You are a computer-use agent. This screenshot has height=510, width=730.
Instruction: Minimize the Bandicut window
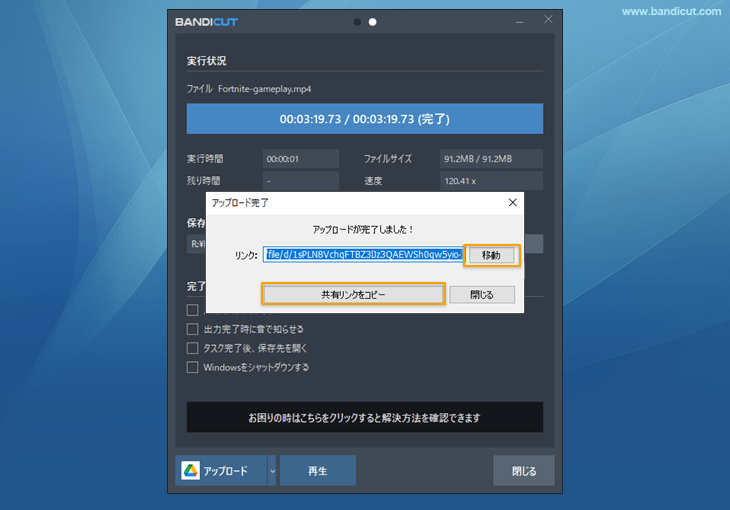520,22
